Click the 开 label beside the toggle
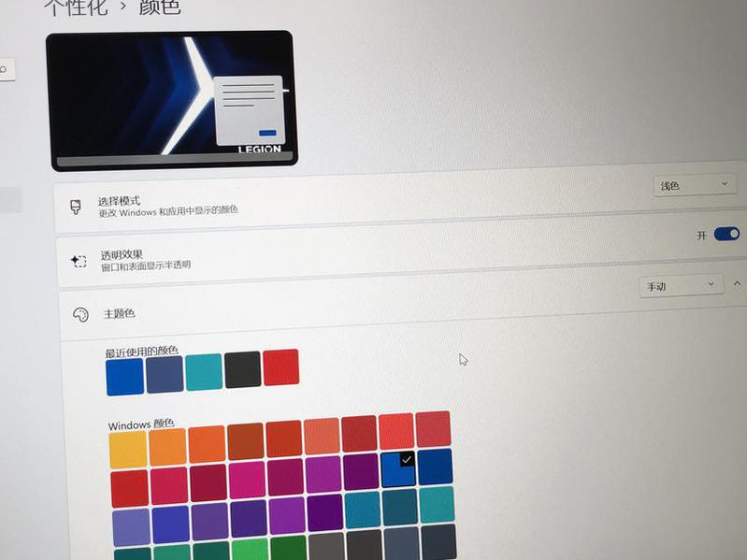The height and width of the screenshot is (560, 747). 701,236
